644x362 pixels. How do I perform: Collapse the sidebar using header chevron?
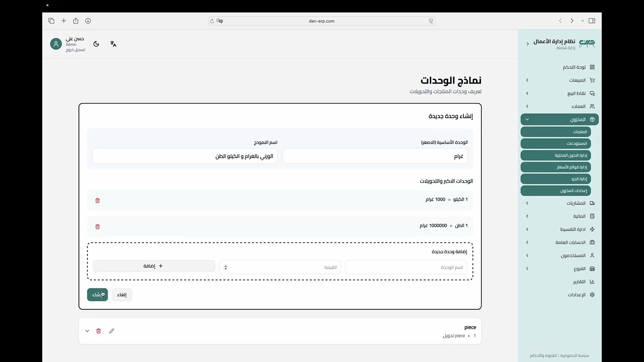point(528,44)
